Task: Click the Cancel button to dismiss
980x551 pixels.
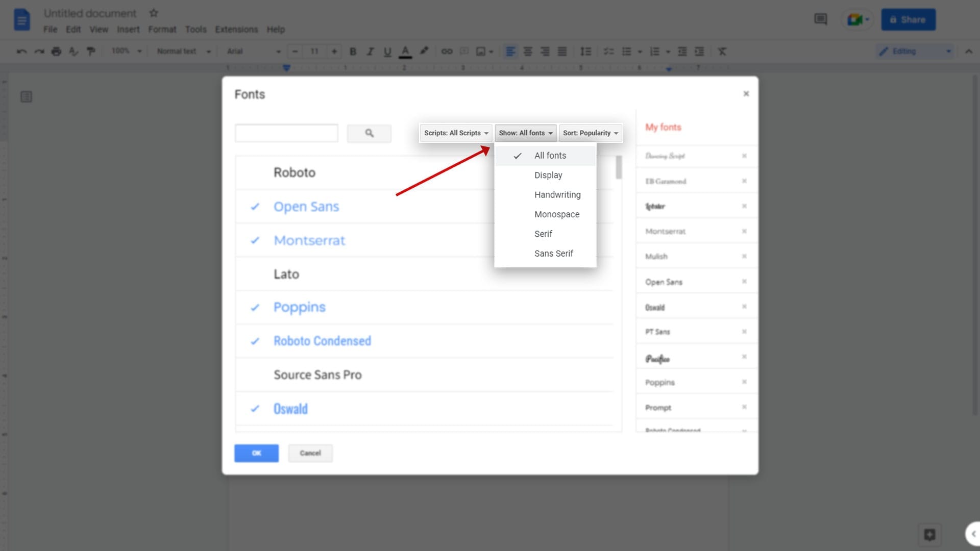Action: pyautogui.click(x=310, y=453)
